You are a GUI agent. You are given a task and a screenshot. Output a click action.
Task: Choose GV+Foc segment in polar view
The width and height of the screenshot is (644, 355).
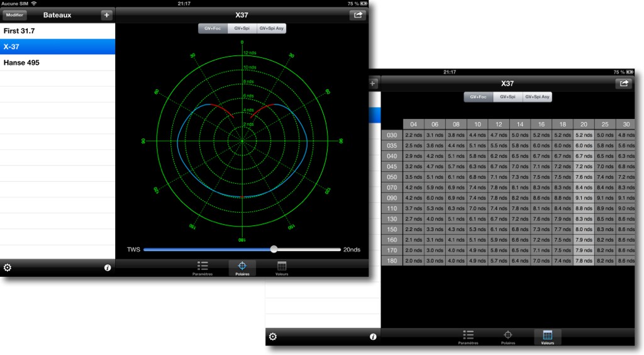[x=213, y=28]
